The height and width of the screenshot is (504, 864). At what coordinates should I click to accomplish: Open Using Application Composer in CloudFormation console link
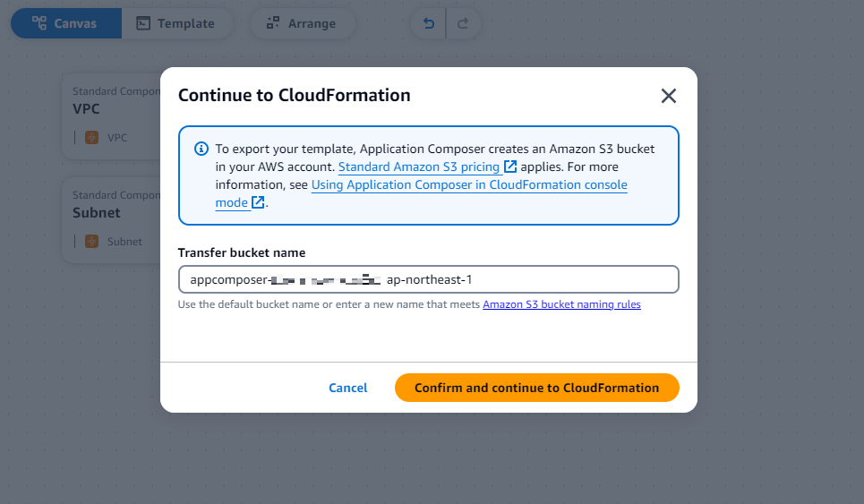[x=469, y=184]
